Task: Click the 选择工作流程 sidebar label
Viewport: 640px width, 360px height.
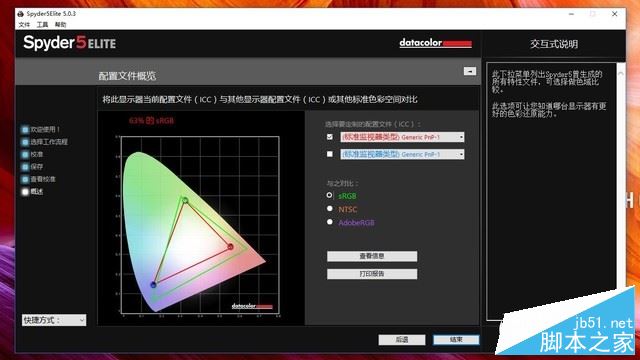Action: pyautogui.click(x=49, y=142)
